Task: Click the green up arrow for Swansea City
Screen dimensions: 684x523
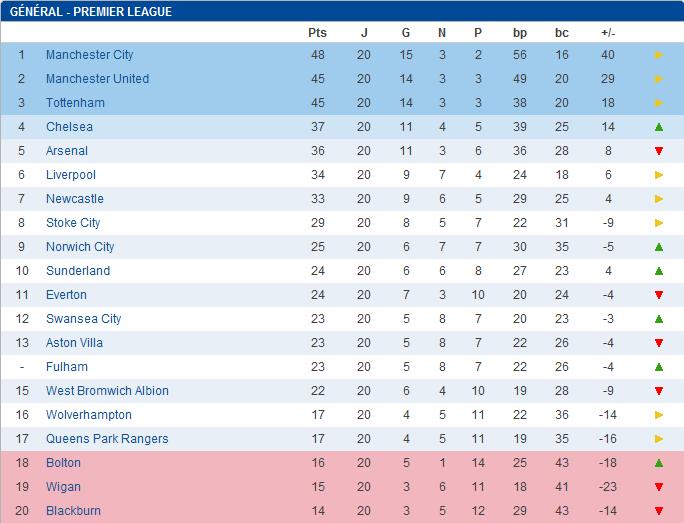Action: pos(659,319)
